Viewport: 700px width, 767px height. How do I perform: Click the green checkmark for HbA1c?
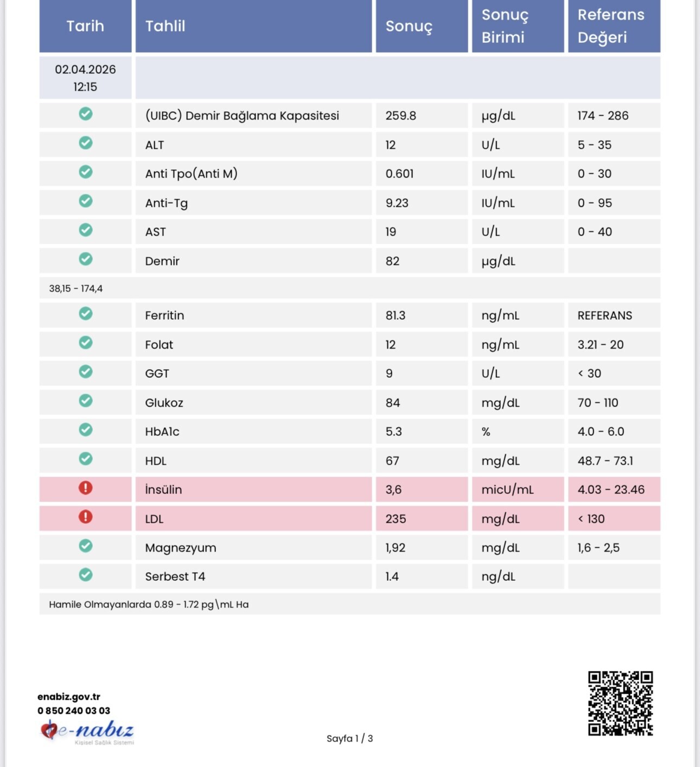tap(86, 430)
